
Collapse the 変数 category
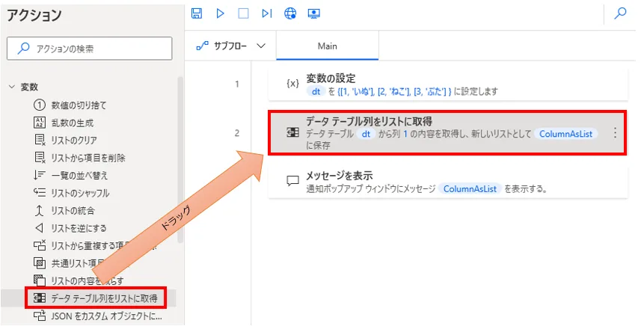pos(12,87)
